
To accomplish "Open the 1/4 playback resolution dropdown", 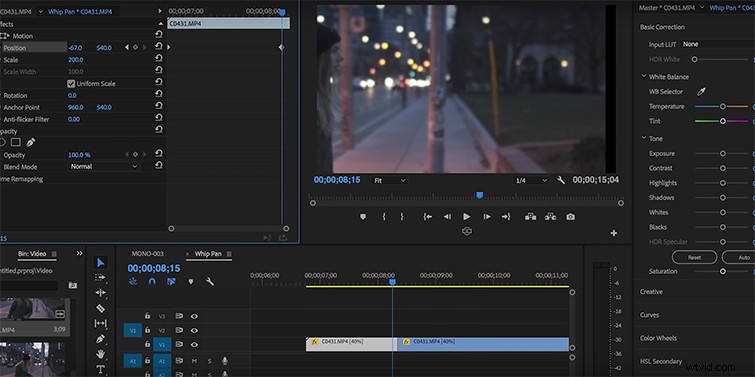I will 531,181.
